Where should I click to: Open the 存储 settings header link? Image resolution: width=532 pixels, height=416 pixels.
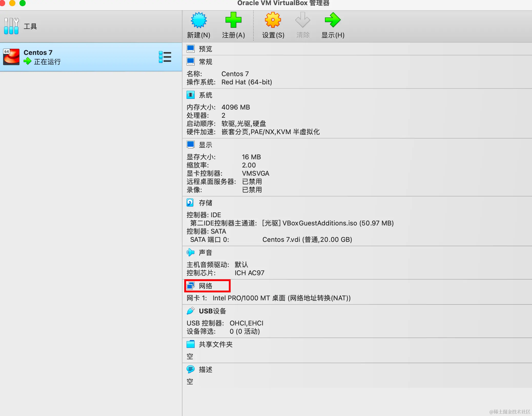point(206,203)
